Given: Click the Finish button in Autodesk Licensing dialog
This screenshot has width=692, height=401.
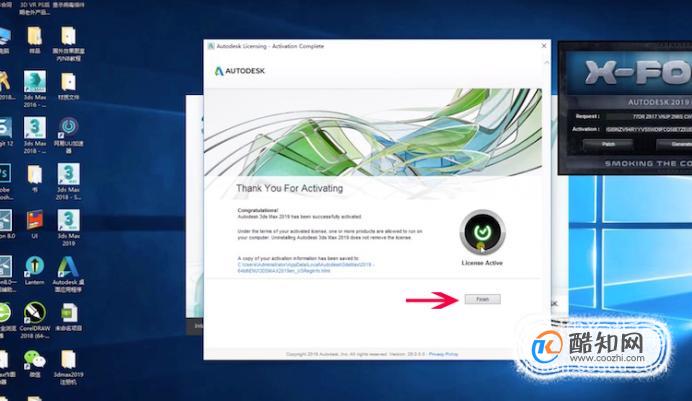Looking at the screenshot, I should click(482, 299).
